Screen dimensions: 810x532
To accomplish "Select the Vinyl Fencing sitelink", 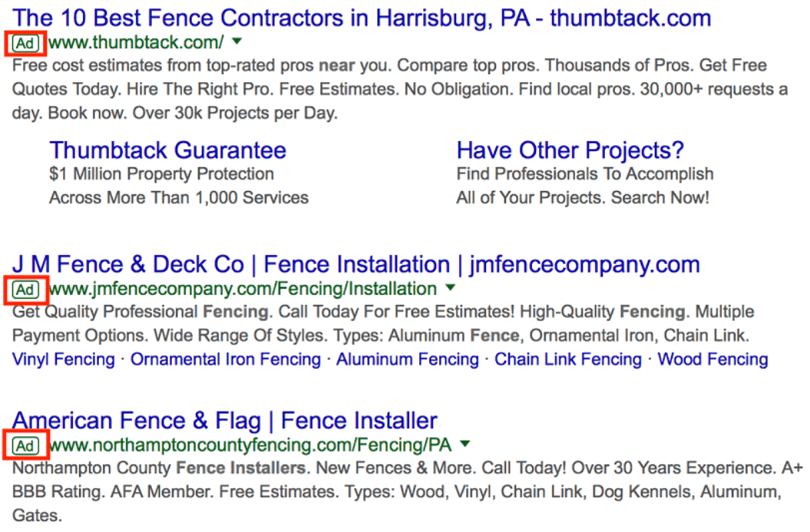I will [64, 359].
